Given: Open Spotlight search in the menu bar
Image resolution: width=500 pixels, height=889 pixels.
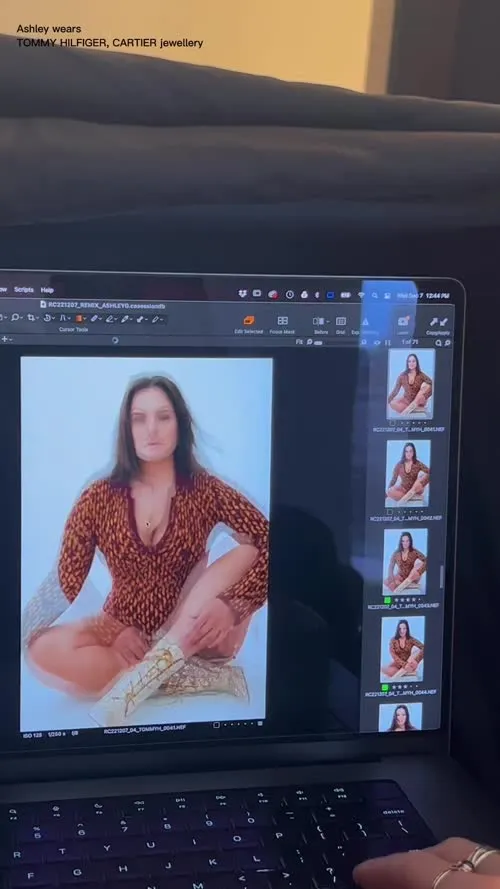Looking at the screenshot, I should (x=375, y=295).
